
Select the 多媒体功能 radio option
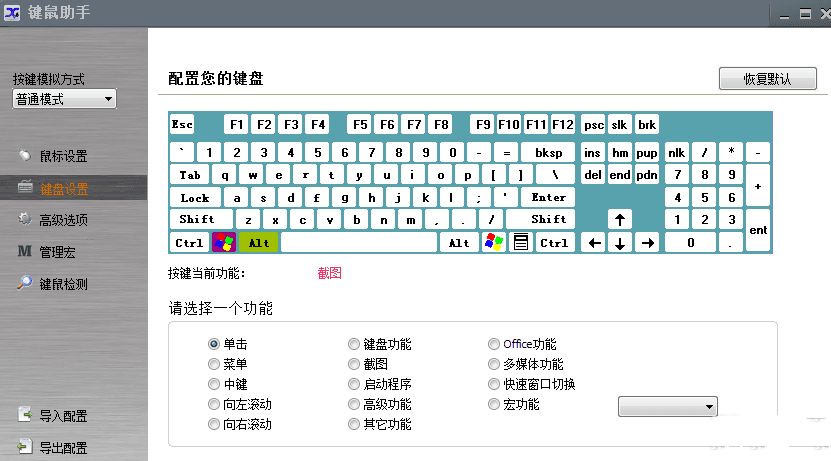tap(494, 364)
